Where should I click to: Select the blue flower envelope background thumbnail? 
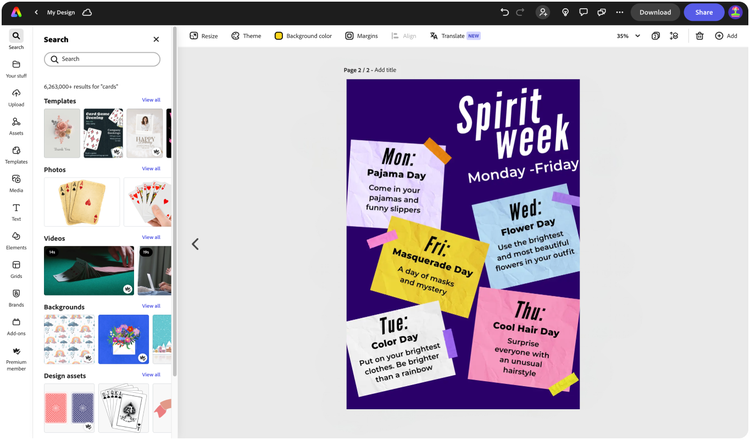tap(123, 339)
